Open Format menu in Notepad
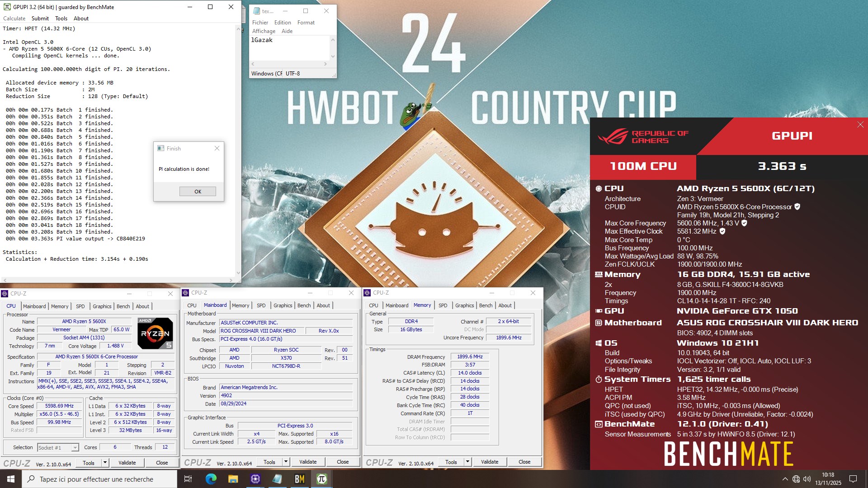Viewport: 868px width, 488px height. [x=306, y=23]
